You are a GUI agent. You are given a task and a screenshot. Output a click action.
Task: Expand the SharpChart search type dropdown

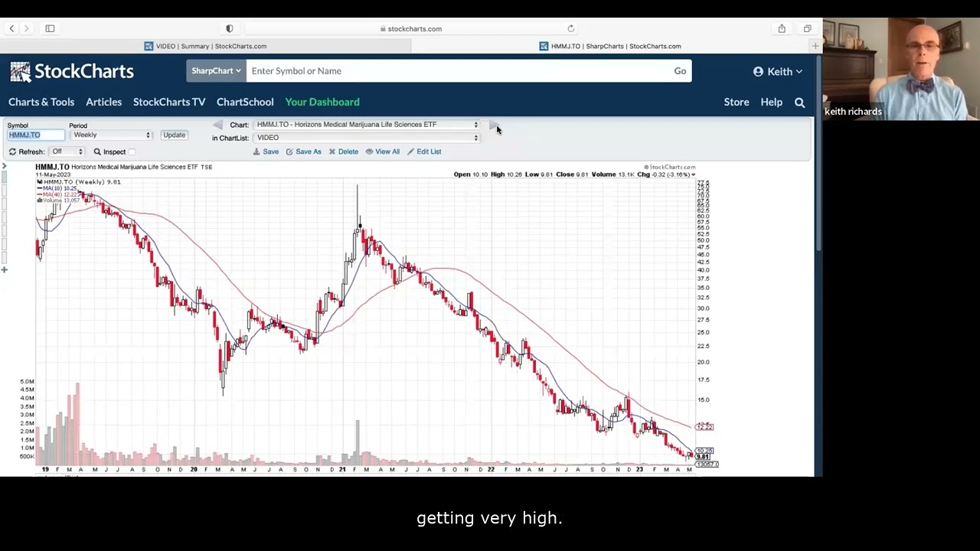pyautogui.click(x=216, y=70)
